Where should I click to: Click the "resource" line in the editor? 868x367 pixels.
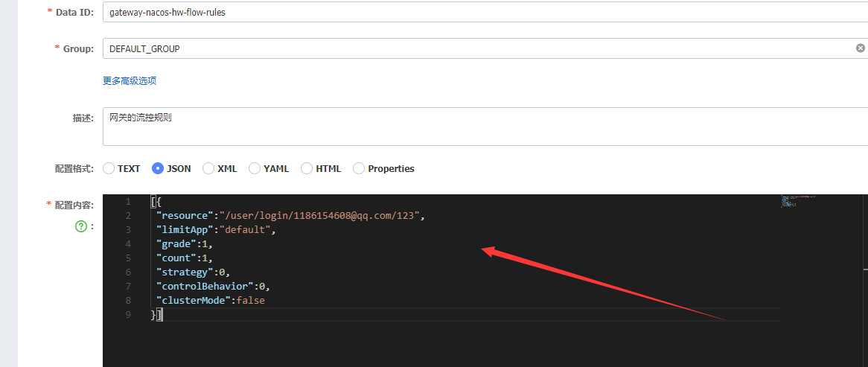290,215
